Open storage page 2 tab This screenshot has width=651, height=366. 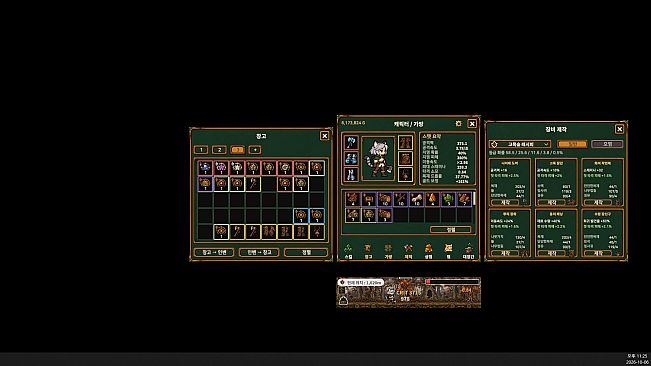pos(219,149)
